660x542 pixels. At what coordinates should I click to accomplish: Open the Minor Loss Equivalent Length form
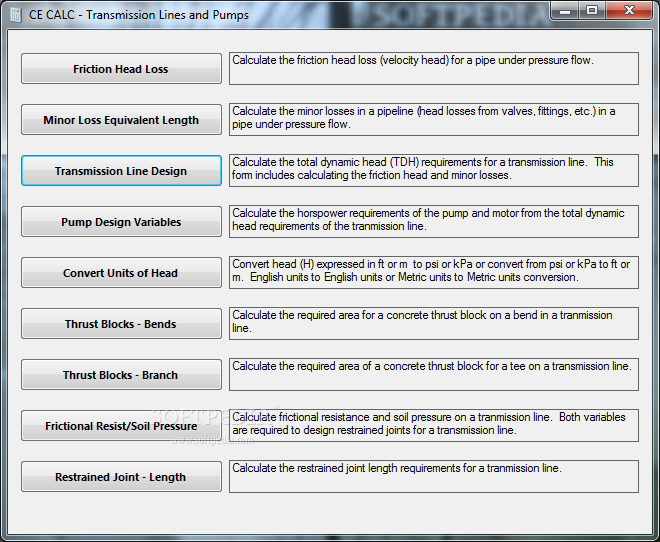tap(121, 120)
